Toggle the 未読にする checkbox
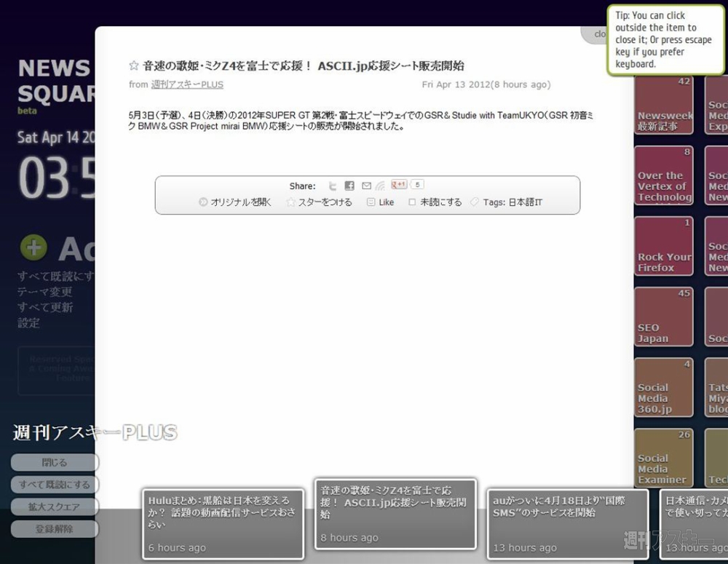This screenshot has height=564, width=728. click(412, 202)
